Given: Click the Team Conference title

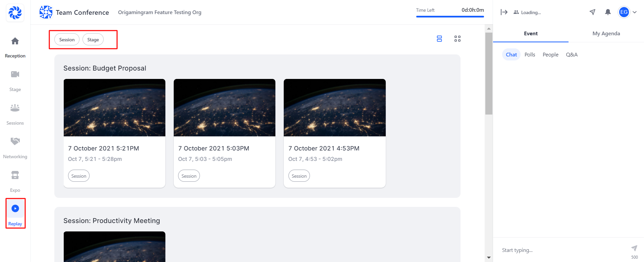Looking at the screenshot, I should tap(82, 12).
